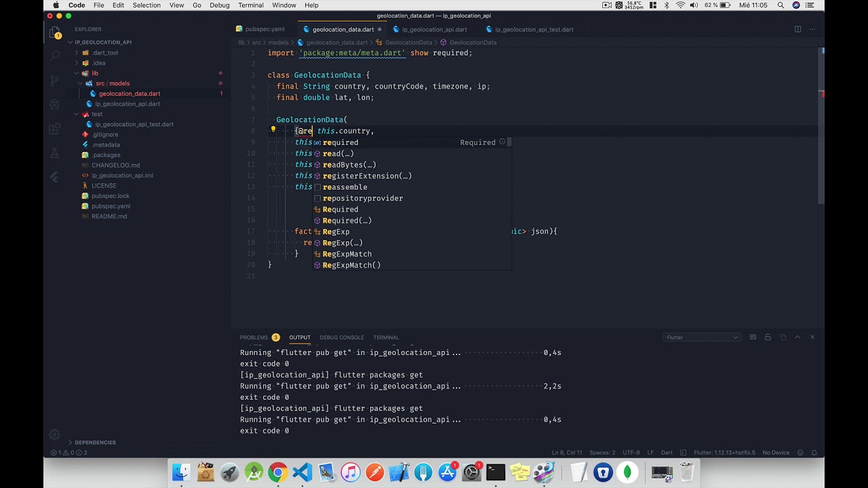Clear the output panel

tap(753, 338)
